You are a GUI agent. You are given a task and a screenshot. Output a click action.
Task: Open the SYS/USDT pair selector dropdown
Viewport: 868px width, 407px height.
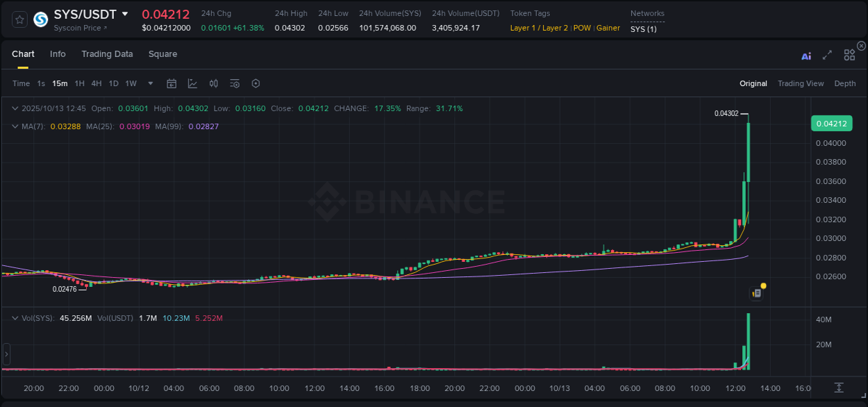click(126, 14)
